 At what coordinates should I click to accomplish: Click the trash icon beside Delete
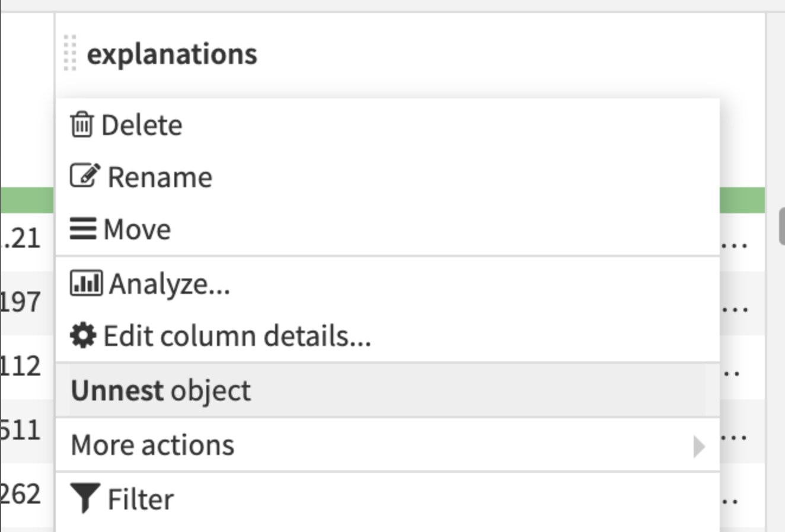click(x=83, y=124)
